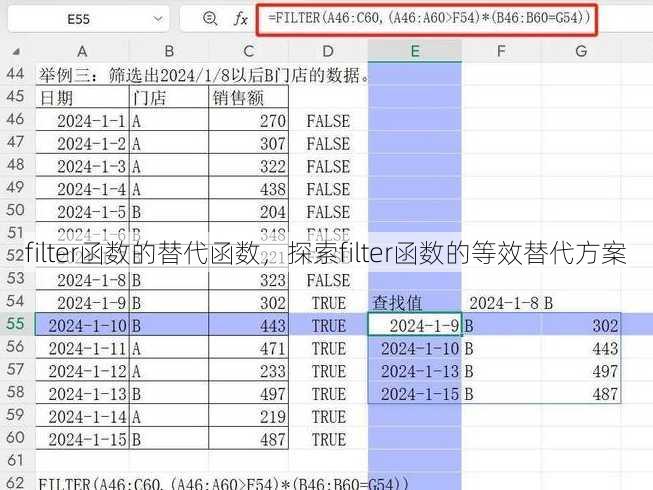Open the Name Box dropdown arrow
The image size is (653, 490).
tap(158, 19)
